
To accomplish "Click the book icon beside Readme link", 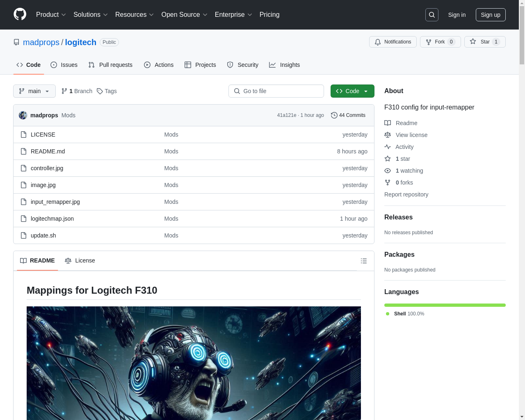I will (x=388, y=123).
